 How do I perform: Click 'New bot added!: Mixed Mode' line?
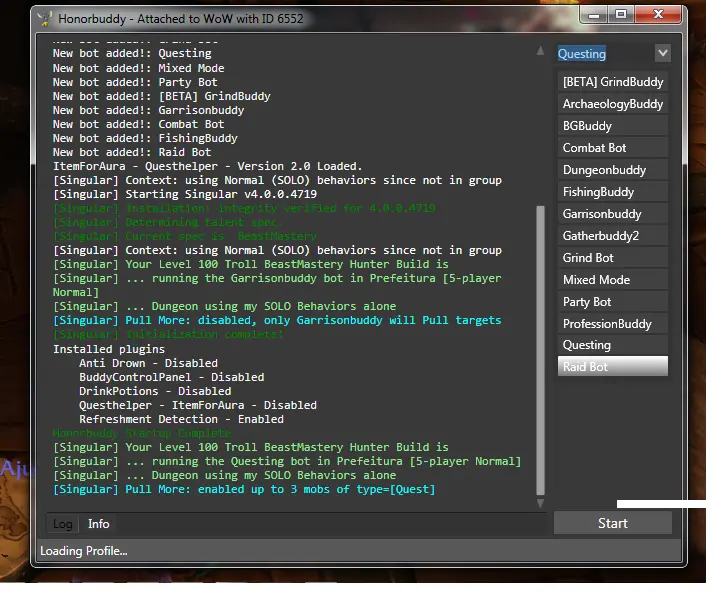point(138,68)
